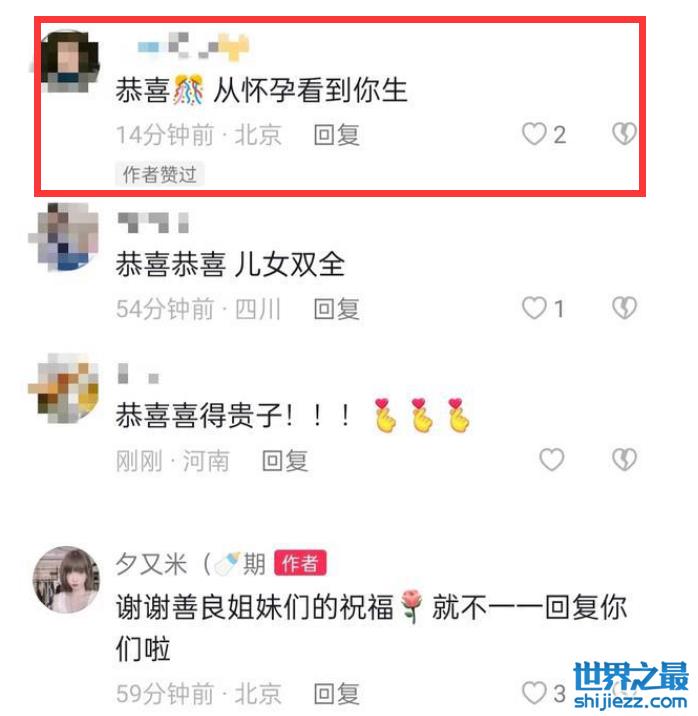This screenshot has height=716, width=698.
Task: Tap the blurred username above 恭喜恭喜 儿女双全
Action: pos(153,222)
